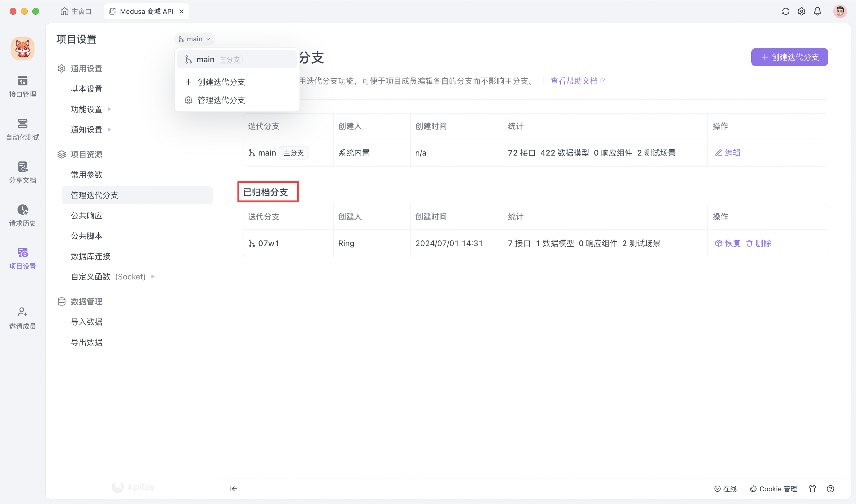Click the share icon near Cookie 管理
The width and height of the screenshot is (856, 504).
coord(813,489)
